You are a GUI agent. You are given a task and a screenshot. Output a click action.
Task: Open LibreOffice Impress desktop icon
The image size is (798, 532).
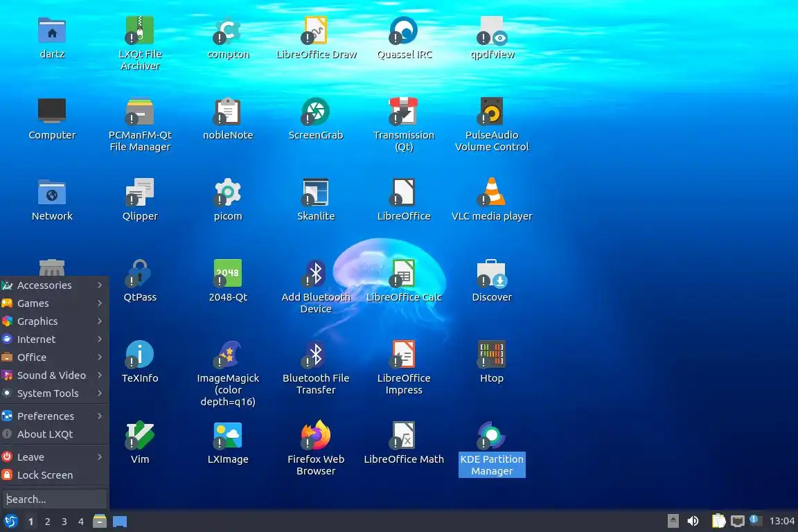pyautogui.click(x=404, y=355)
